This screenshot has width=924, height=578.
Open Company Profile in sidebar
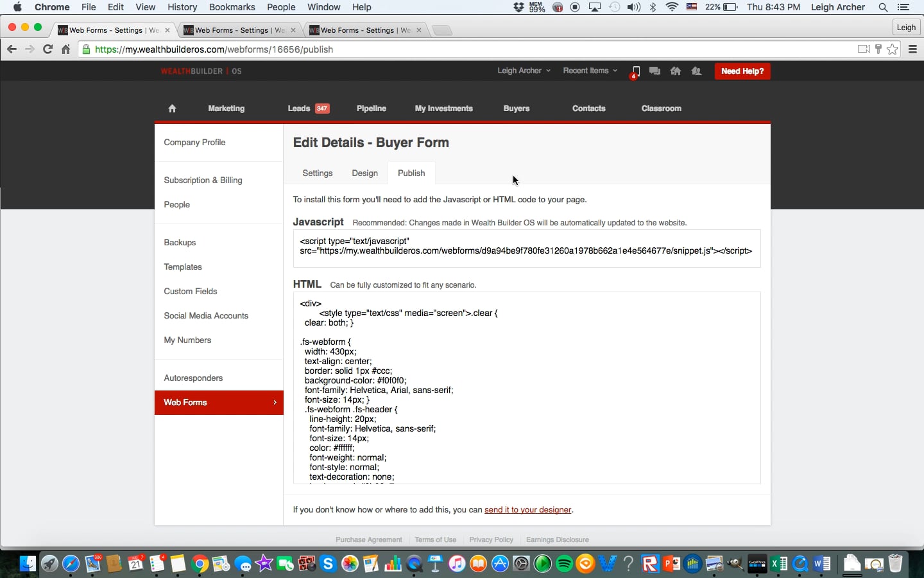point(194,143)
